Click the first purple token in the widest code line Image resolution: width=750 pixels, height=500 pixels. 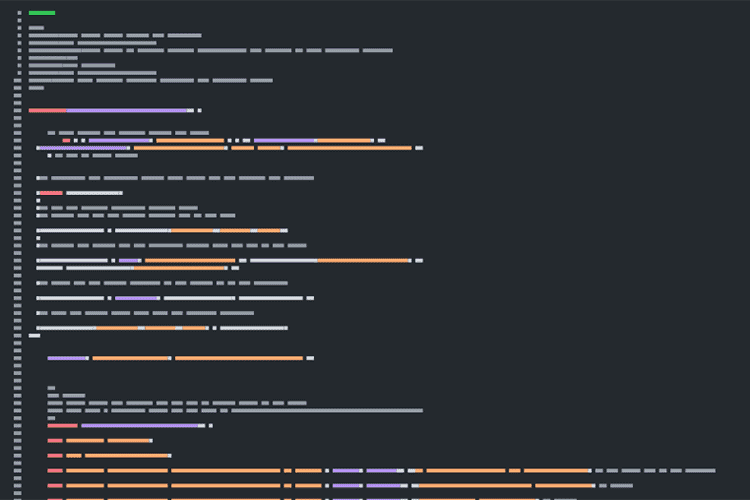[346, 470]
